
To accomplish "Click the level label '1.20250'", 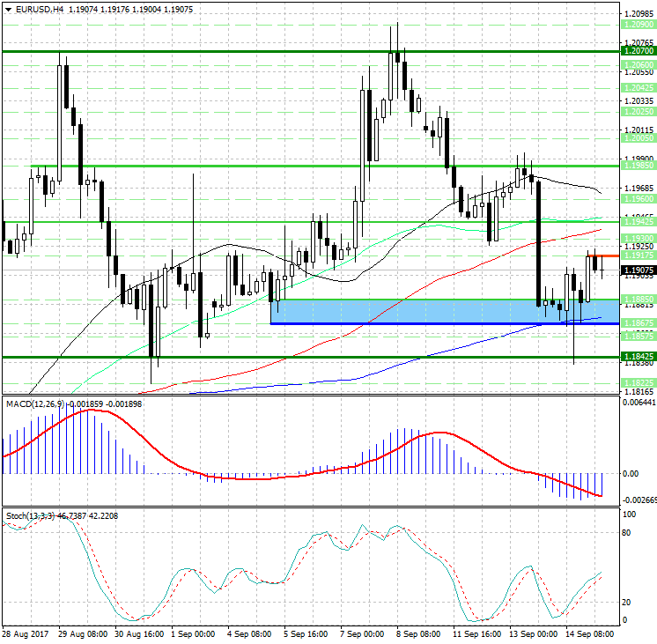I will click(x=639, y=112).
